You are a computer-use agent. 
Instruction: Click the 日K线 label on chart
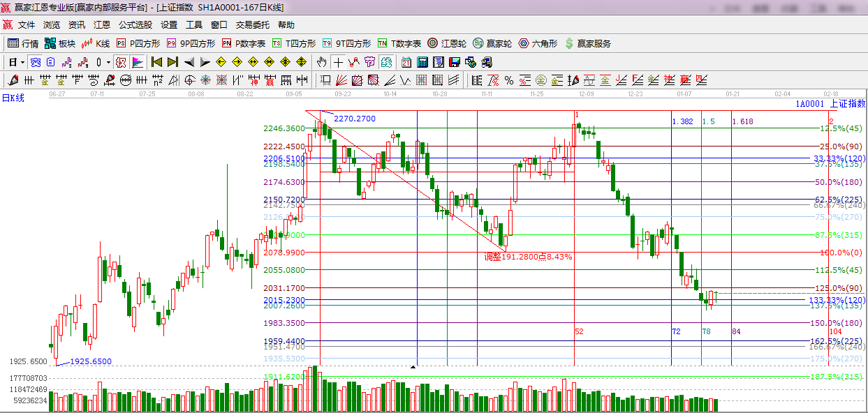(13, 98)
